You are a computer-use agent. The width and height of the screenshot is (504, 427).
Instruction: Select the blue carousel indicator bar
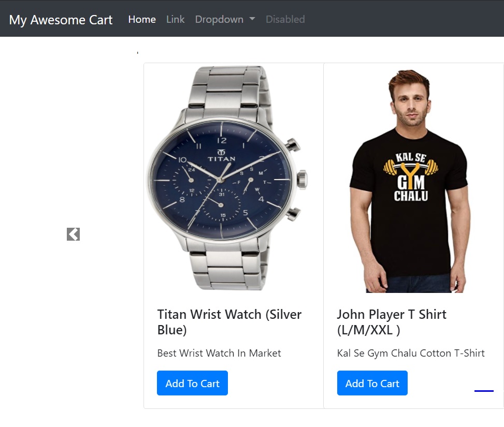coord(484,391)
